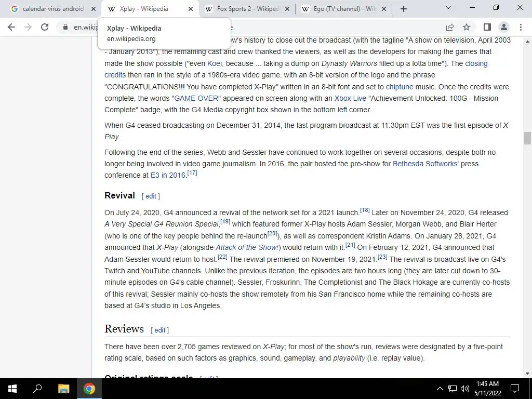Open a new tab with the plus button

point(403,9)
